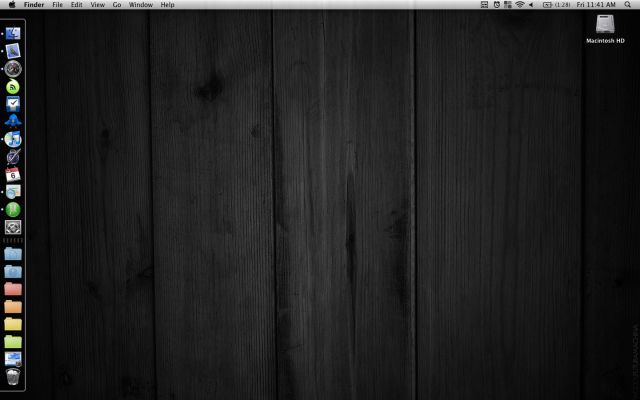Open the green folder in dock
Viewport: 640px width, 400px height.
(13, 341)
